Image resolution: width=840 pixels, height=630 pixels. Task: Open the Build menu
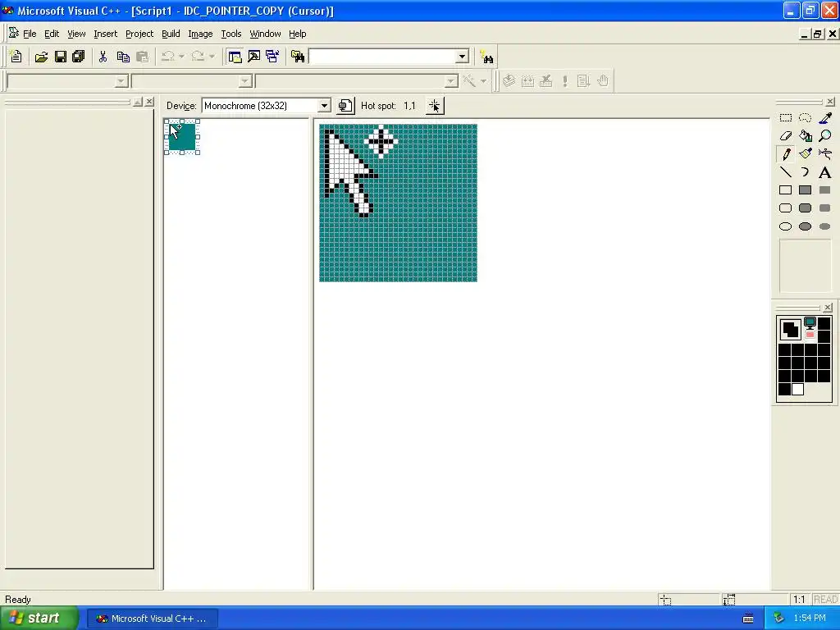pyautogui.click(x=171, y=34)
